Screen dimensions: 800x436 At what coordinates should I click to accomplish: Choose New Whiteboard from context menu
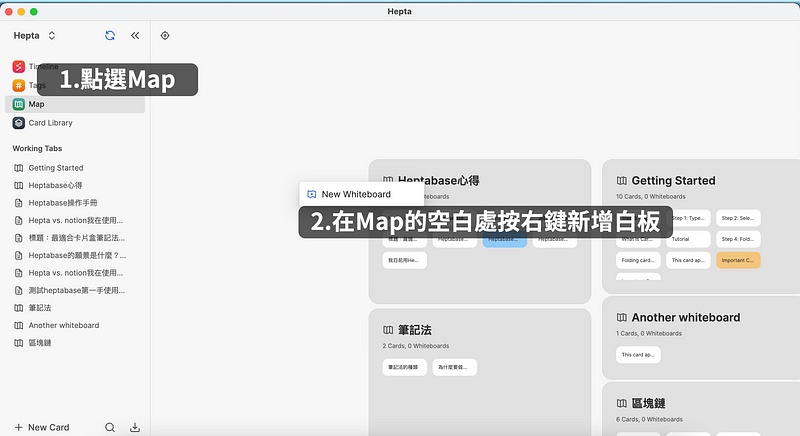(x=361, y=194)
